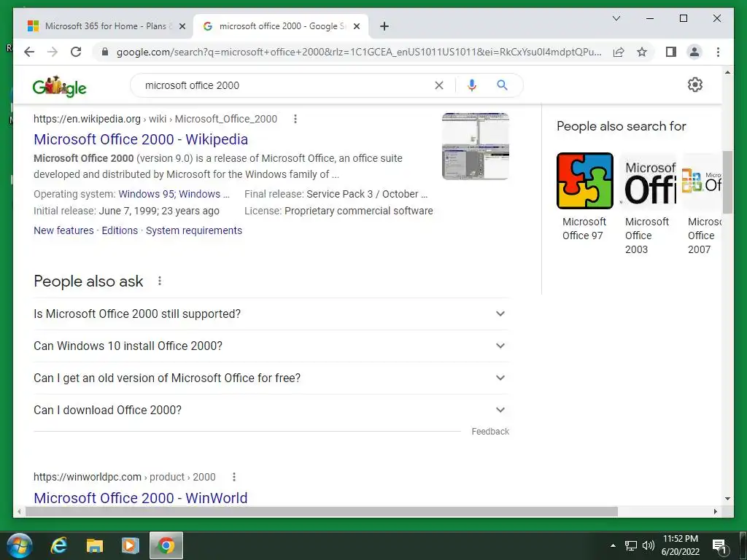747x560 pixels.
Task: Expand 'Can I download Office 2000?'
Action: coord(271,410)
